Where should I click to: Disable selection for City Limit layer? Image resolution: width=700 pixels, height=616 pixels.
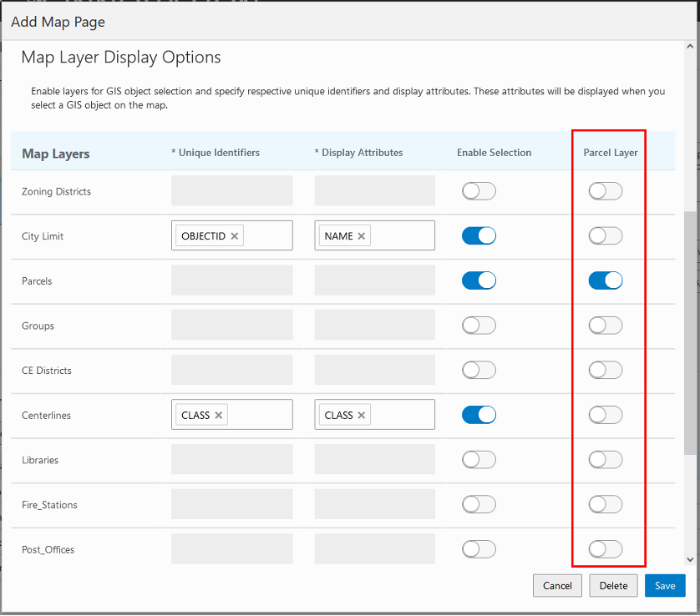(x=479, y=236)
